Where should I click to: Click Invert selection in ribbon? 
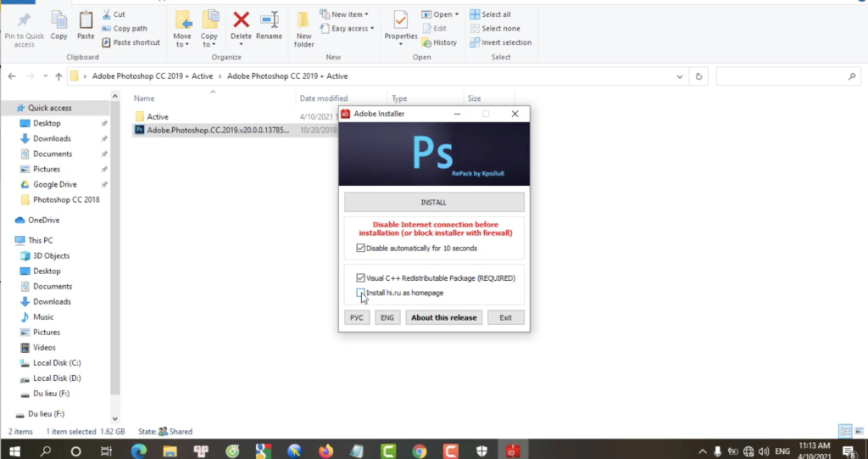pyautogui.click(x=500, y=42)
